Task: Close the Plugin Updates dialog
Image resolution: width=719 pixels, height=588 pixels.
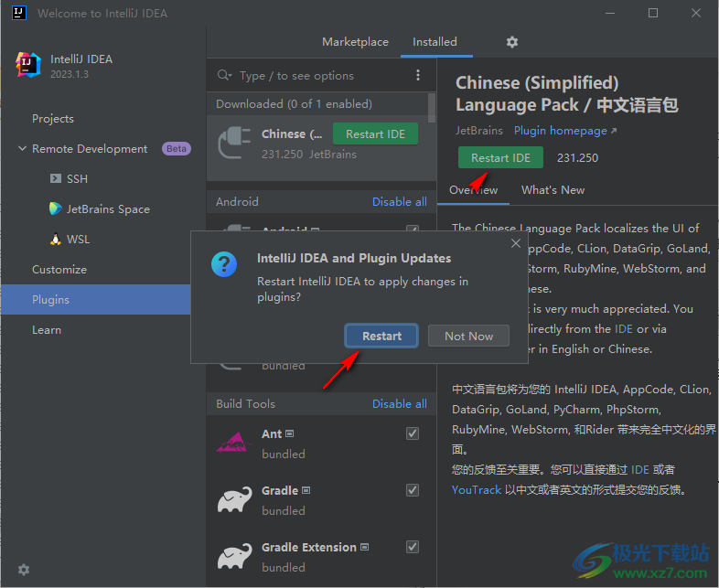Action: tap(516, 243)
